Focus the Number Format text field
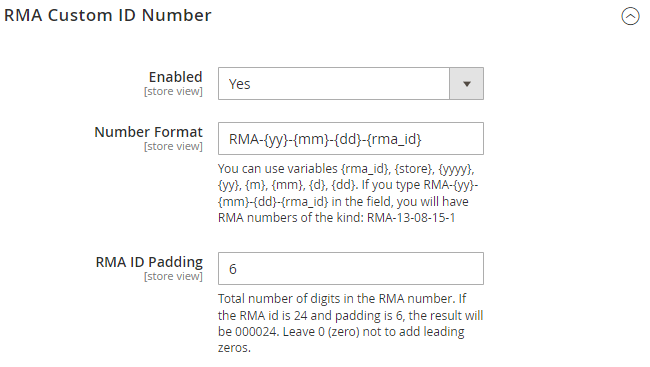 tap(351, 139)
